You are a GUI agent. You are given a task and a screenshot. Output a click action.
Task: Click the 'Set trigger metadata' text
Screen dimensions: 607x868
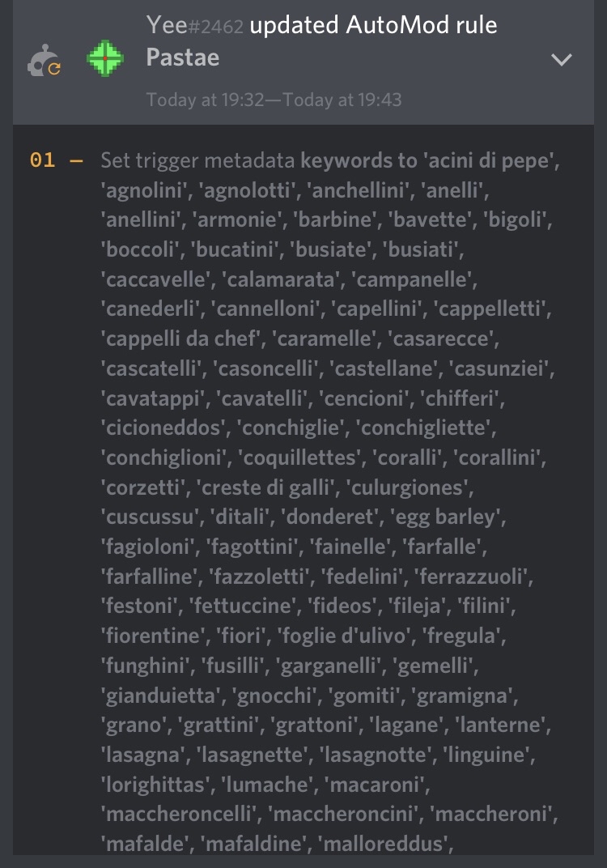tap(197, 160)
